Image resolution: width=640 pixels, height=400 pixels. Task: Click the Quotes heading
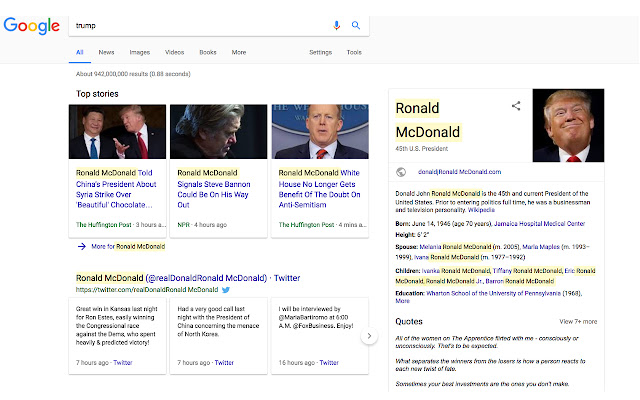click(x=409, y=322)
